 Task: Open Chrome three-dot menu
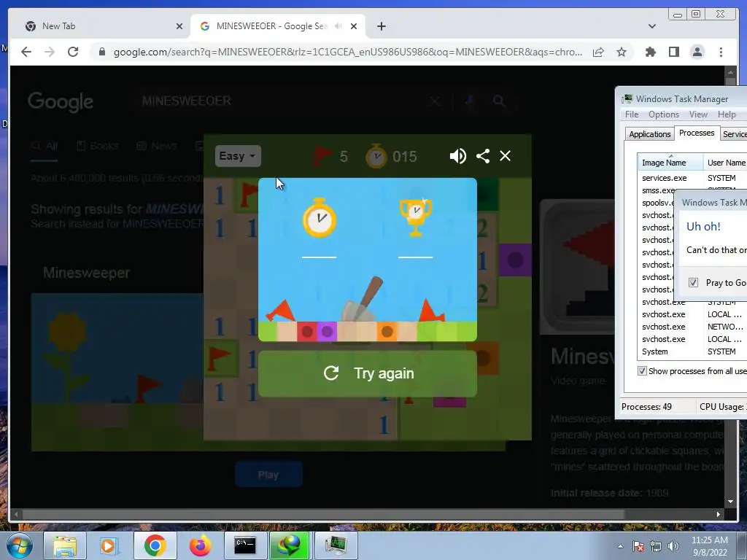721,52
